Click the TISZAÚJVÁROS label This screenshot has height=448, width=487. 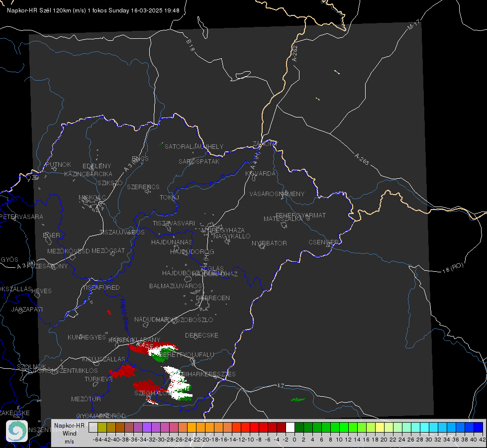(x=122, y=232)
